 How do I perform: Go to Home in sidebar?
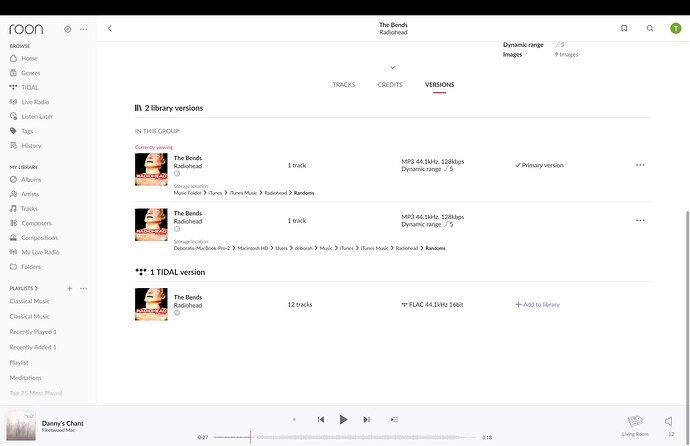pyautogui.click(x=24, y=58)
